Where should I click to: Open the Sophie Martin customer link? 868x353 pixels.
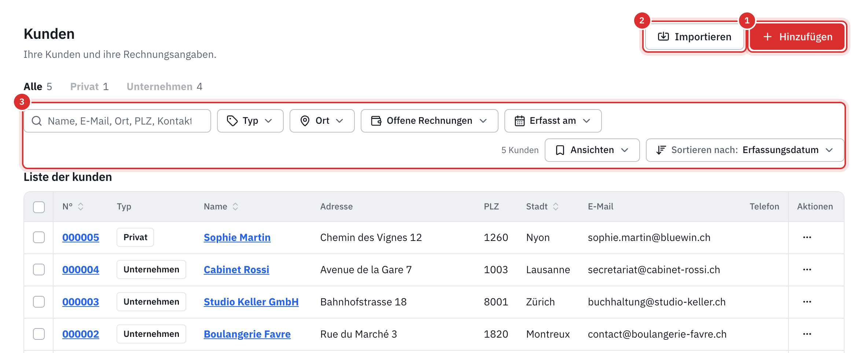pyautogui.click(x=237, y=238)
